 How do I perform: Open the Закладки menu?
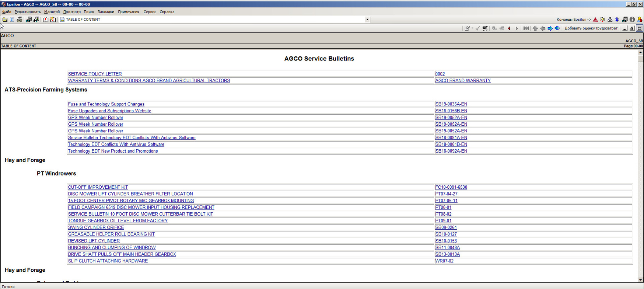tap(106, 12)
